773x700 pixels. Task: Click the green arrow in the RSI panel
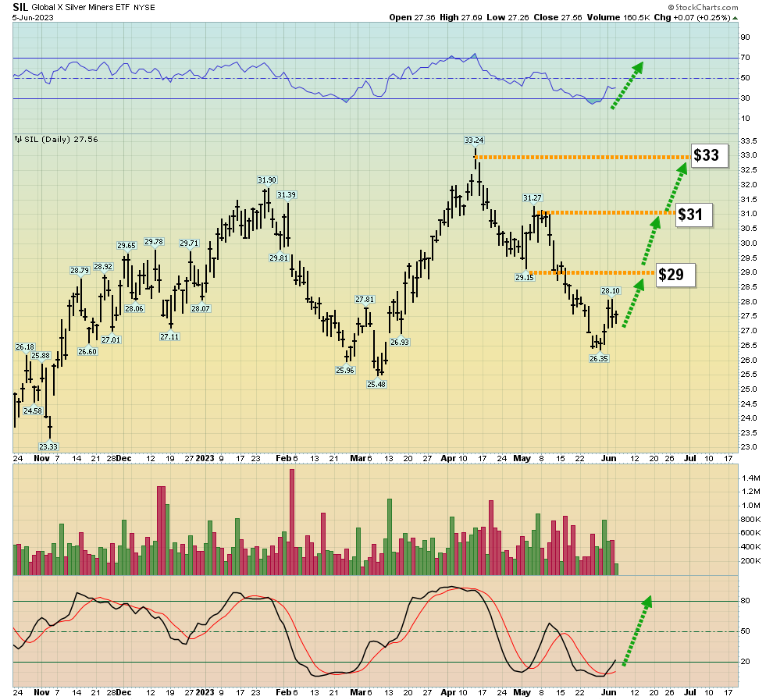point(626,85)
